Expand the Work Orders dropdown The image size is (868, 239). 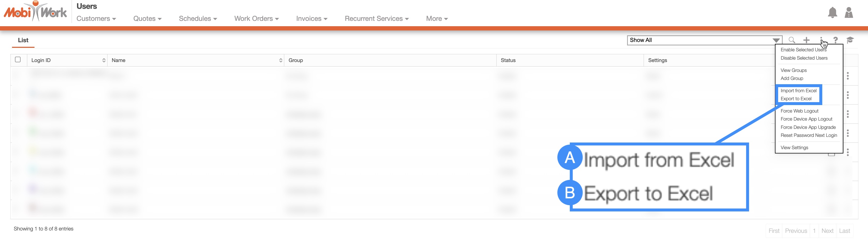(256, 18)
